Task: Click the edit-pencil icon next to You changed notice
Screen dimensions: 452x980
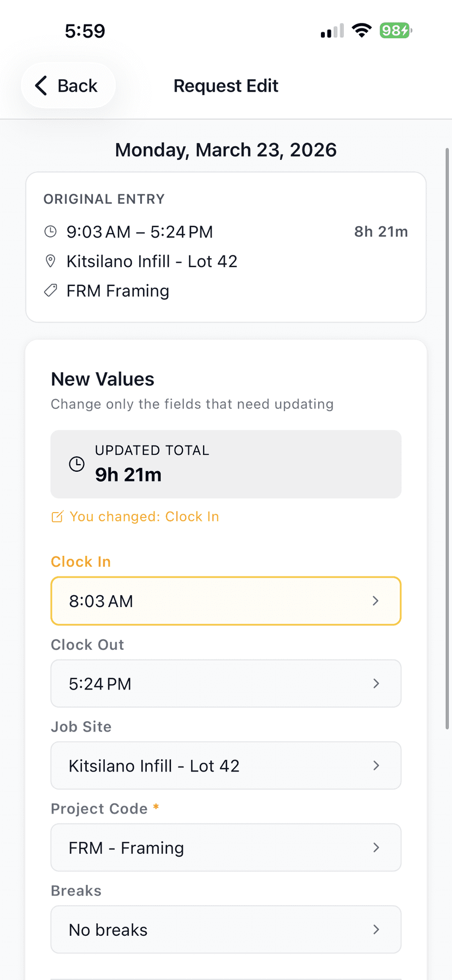Action: coord(57,516)
